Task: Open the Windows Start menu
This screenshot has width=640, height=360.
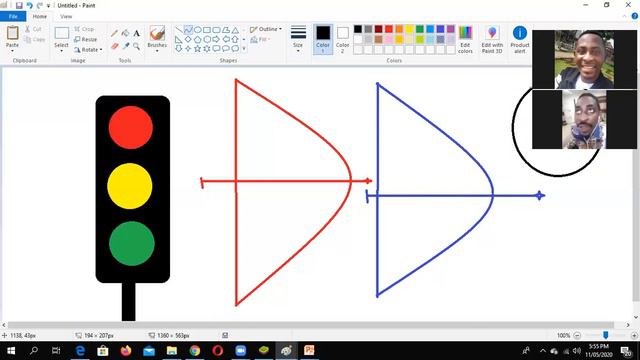Action: (x=11, y=351)
